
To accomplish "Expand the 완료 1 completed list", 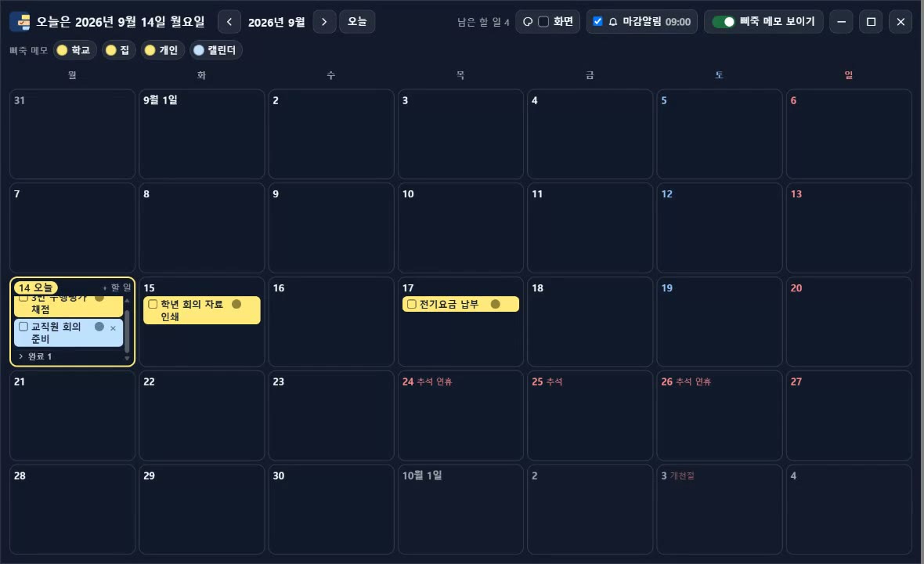I will [35, 356].
